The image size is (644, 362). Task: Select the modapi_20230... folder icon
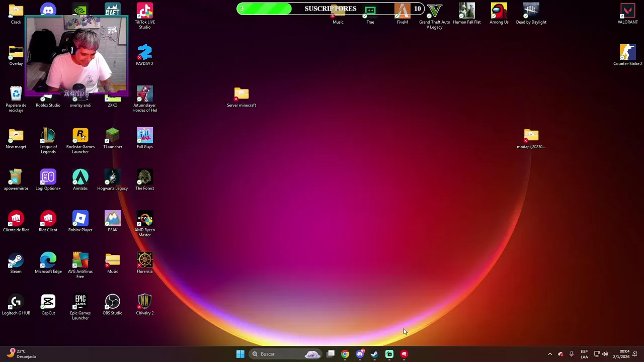click(x=531, y=138)
